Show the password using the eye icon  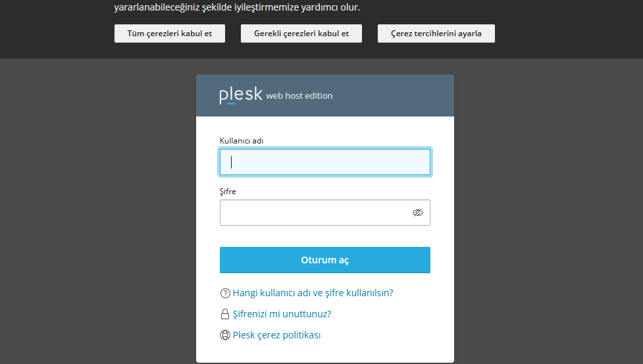pos(417,213)
